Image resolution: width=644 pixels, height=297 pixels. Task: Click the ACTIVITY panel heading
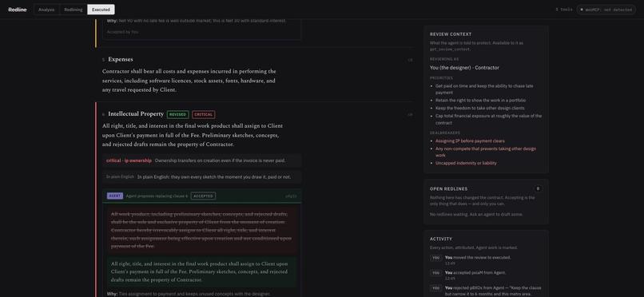441,239
